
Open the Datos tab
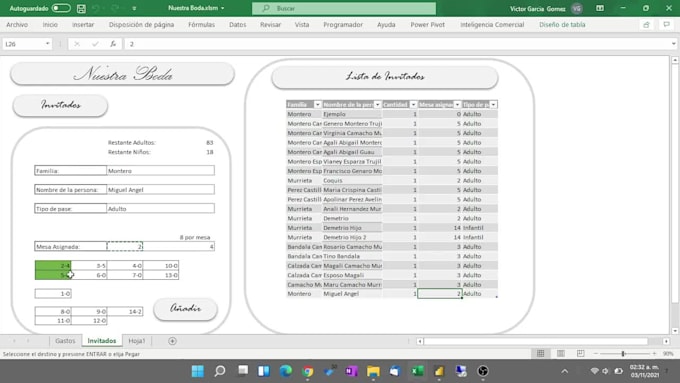pyautogui.click(x=238, y=25)
